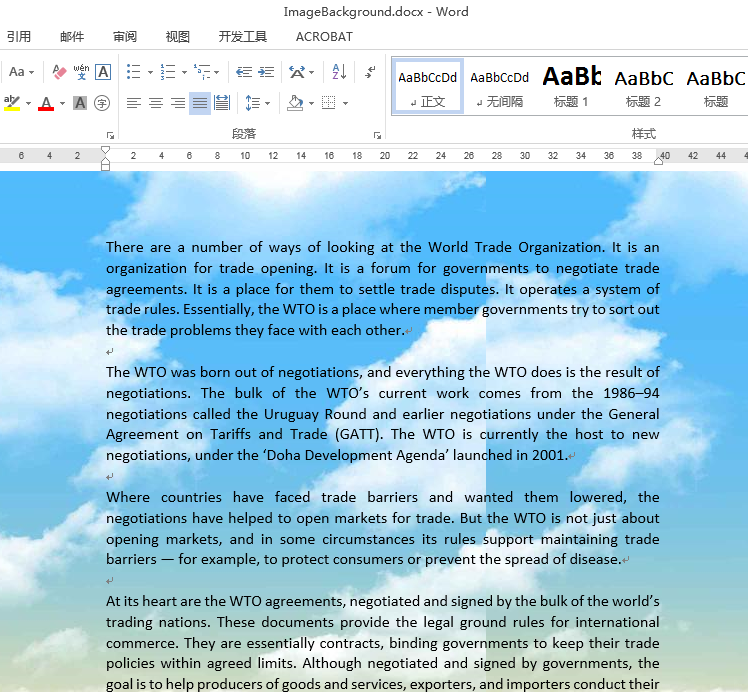Apply Character Border (boxed A) icon

coord(103,72)
